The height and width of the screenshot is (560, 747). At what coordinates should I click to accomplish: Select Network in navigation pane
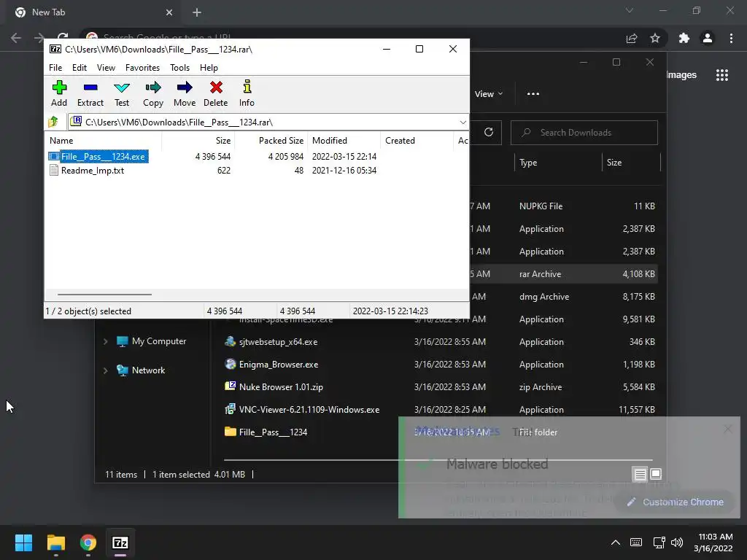click(141, 370)
